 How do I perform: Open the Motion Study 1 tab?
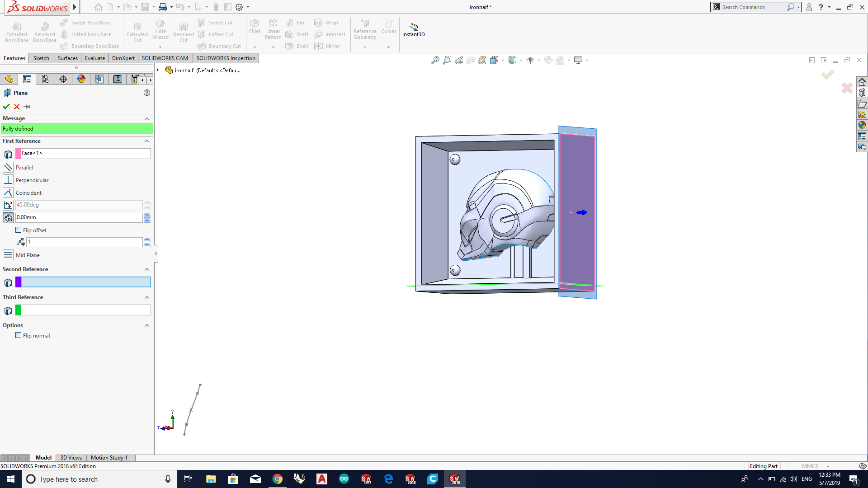(x=109, y=458)
